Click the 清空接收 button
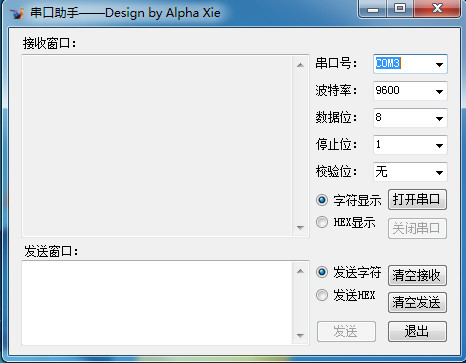 point(417,275)
